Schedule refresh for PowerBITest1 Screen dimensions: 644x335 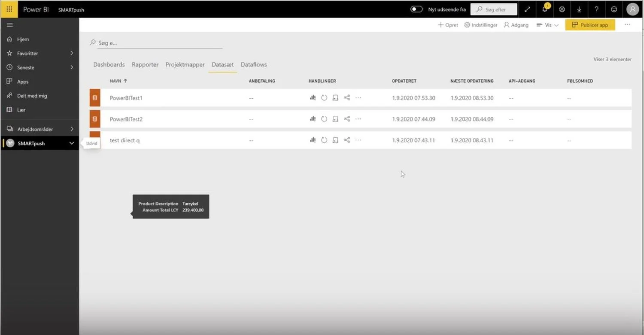tap(335, 97)
